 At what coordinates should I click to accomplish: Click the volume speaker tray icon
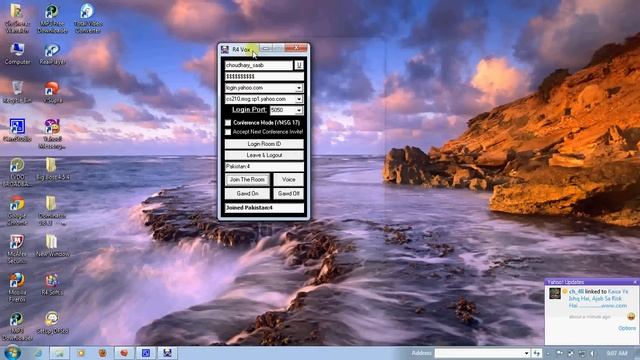(593, 353)
